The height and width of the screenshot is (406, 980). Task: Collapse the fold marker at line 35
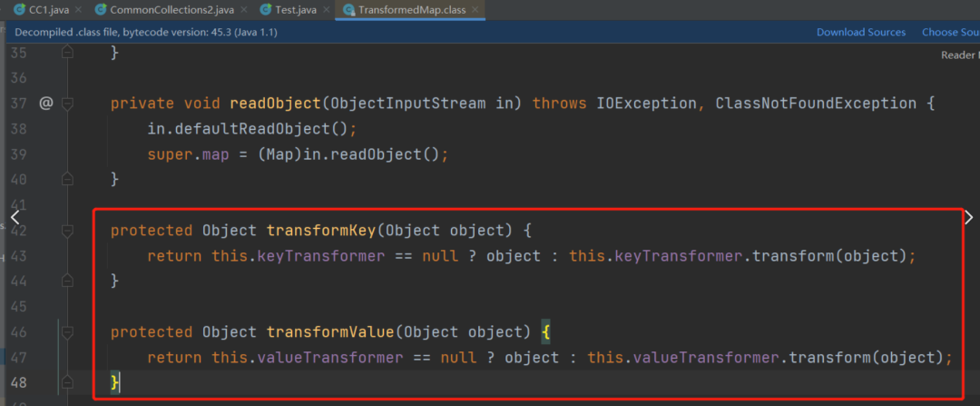coord(67,54)
